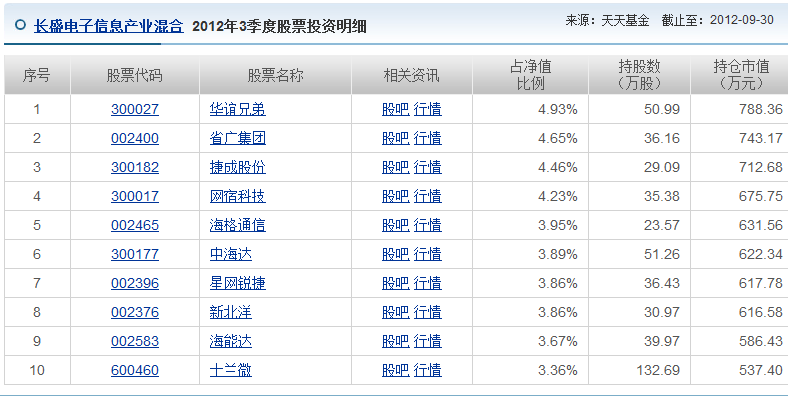Click the circle bullet icon beside fund title
The width and height of the screenshot is (788, 400).
(x=21, y=25)
